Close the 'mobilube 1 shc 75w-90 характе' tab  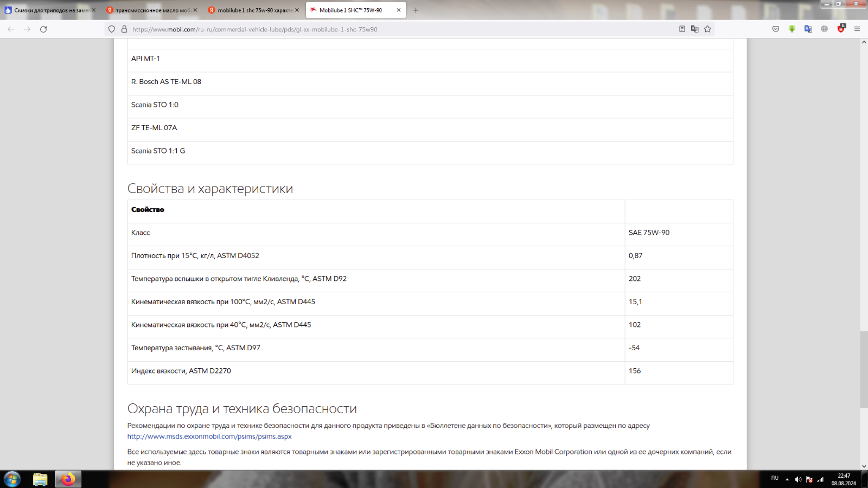coord(297,10)
